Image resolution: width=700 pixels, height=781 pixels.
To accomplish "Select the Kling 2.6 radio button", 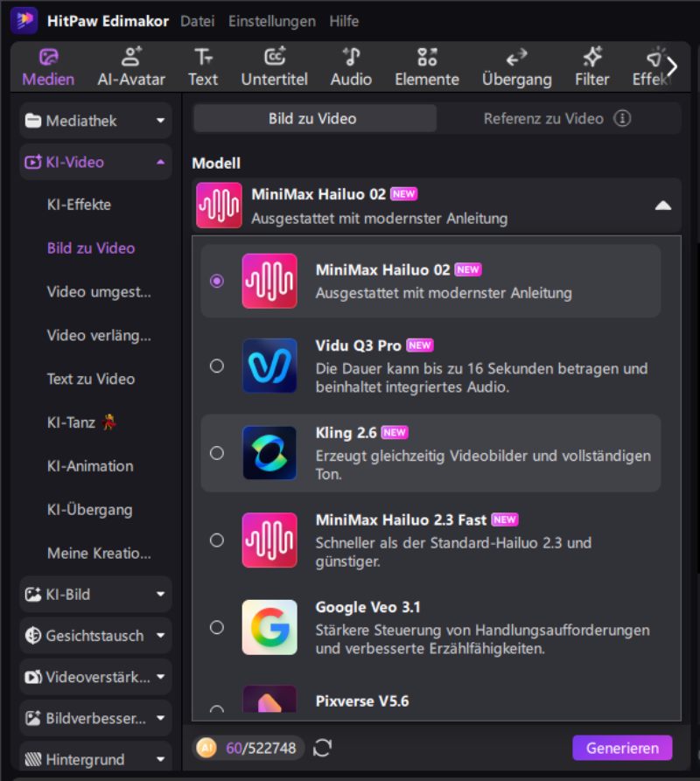I will [x=217, y=453].
